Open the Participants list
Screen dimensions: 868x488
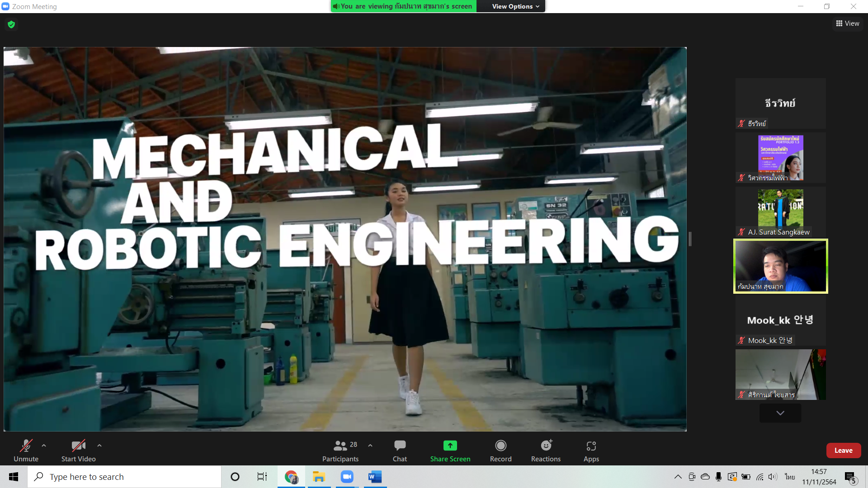(340, 450)
